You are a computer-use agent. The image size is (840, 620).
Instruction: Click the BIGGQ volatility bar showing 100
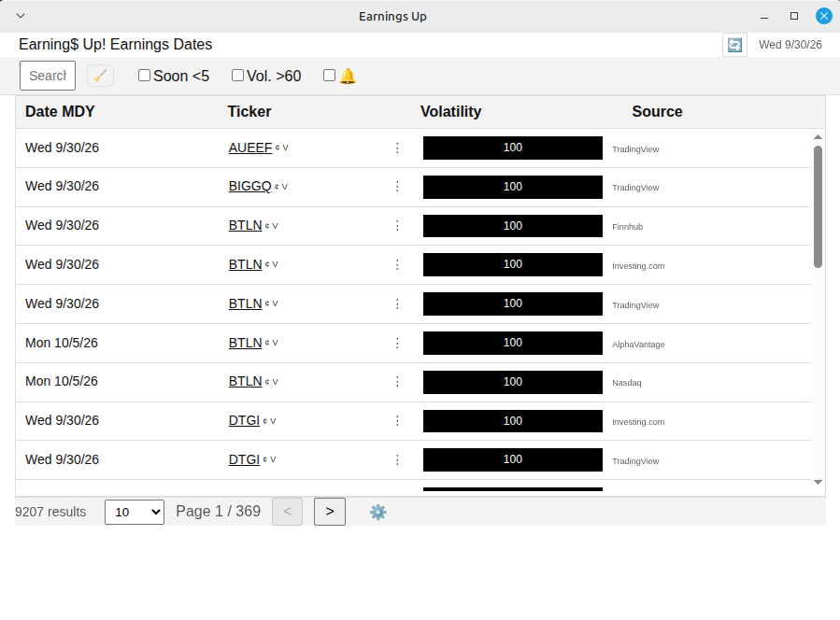pyautogui.click(x=513, y=187)
